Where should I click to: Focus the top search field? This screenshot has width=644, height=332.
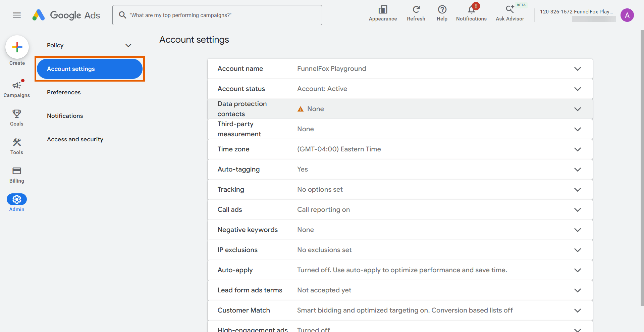[x=217, y=15]
